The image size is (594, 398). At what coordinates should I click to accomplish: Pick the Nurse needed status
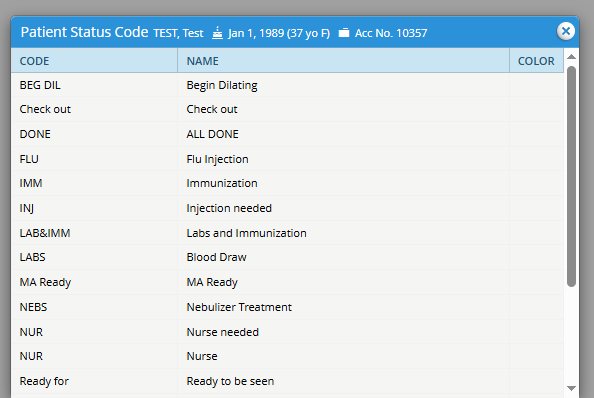[x=223, y=332]
